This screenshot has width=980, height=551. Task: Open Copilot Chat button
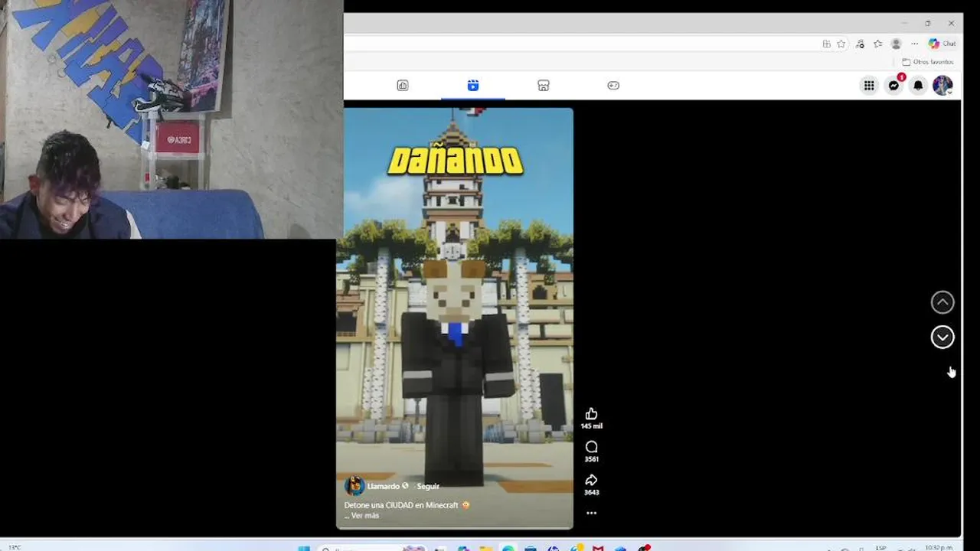click(x=942, y=44)
